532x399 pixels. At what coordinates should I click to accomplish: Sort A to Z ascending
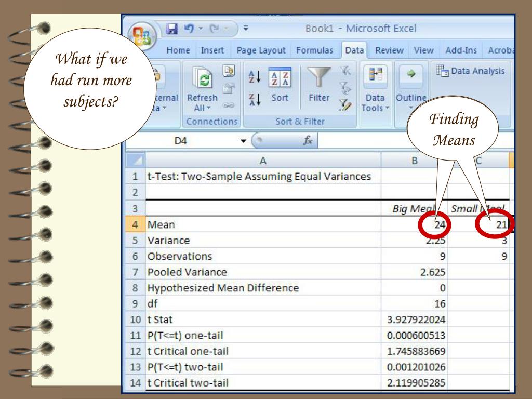[x=255, y=77]
